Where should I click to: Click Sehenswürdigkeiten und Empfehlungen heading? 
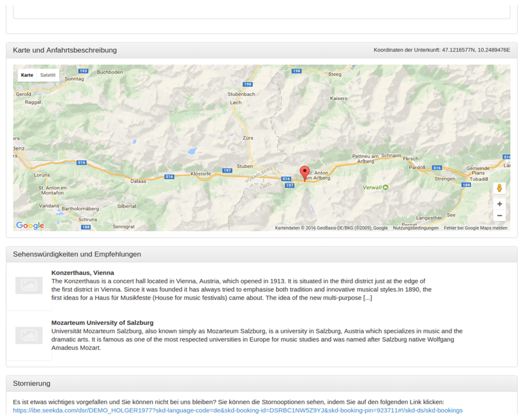[77, 254]
